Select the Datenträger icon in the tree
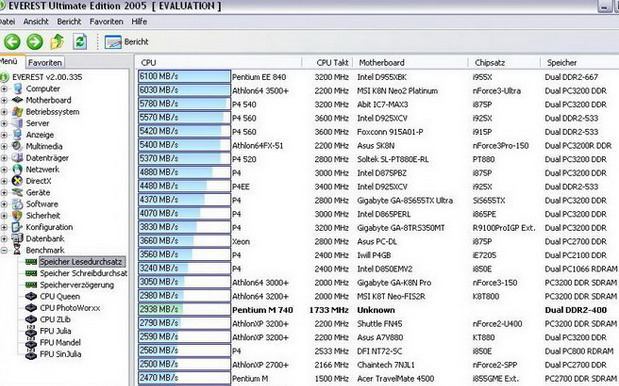Image resolution: width=619 pixels, height=386 pixels. point(18,158)
